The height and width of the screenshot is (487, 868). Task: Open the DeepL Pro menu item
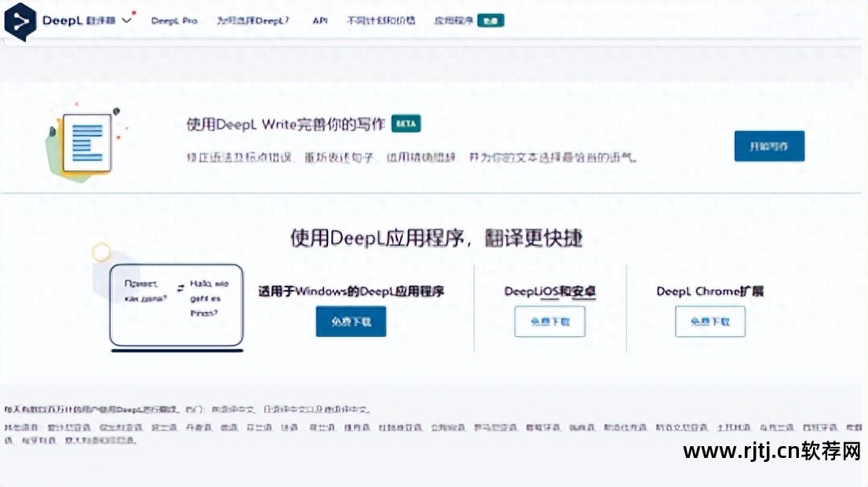click(x=174, y=21)
